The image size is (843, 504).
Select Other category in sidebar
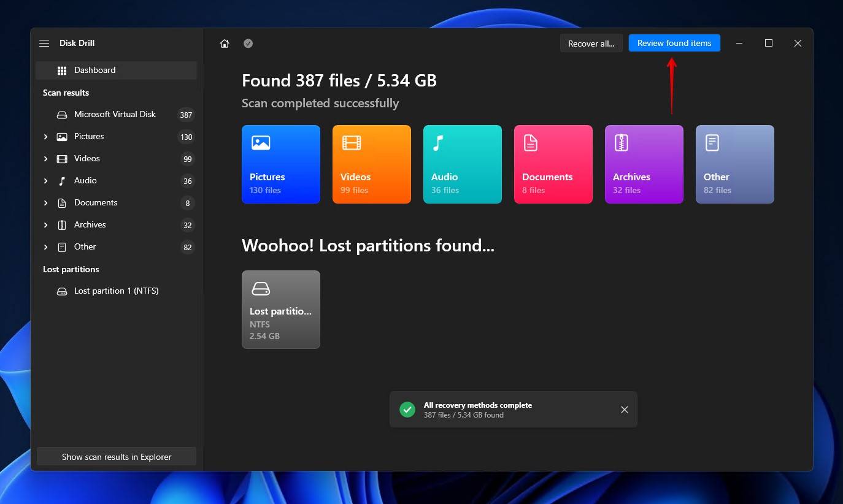coord(116,247)
